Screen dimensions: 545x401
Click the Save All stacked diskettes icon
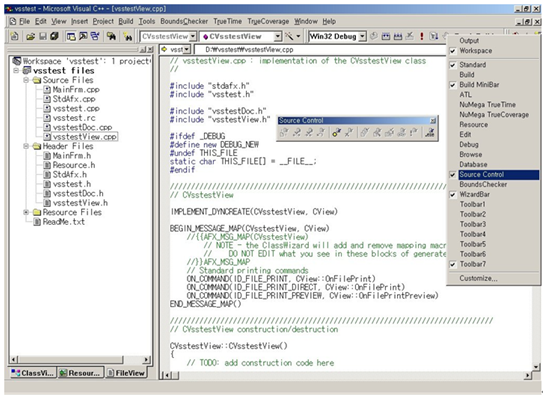54,36
